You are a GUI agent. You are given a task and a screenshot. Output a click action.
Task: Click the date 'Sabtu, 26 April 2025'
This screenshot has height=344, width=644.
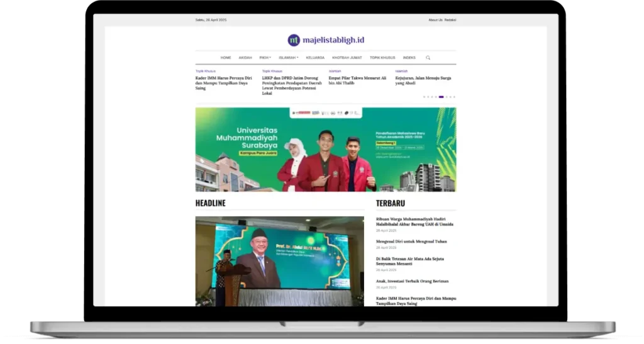coord(211,20)
